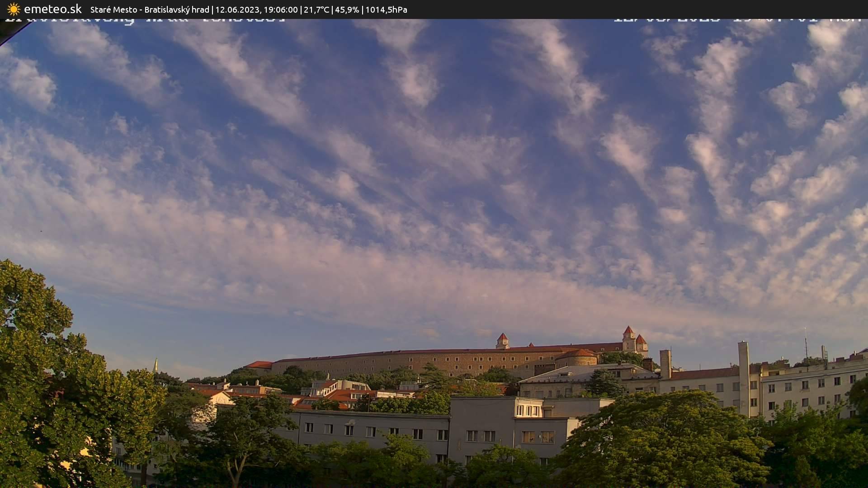Click the humidity value '45,9%'
Image resolution: width=868 pixels, height=488 pixels.
(x=347, y=9)
